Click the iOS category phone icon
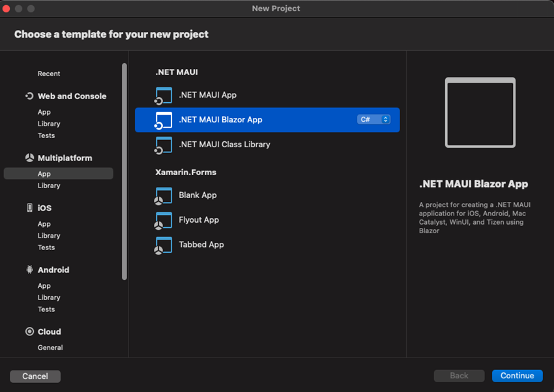Image resolution: width=554 pixels, height=392 pixels. click(x=29, y=208)
